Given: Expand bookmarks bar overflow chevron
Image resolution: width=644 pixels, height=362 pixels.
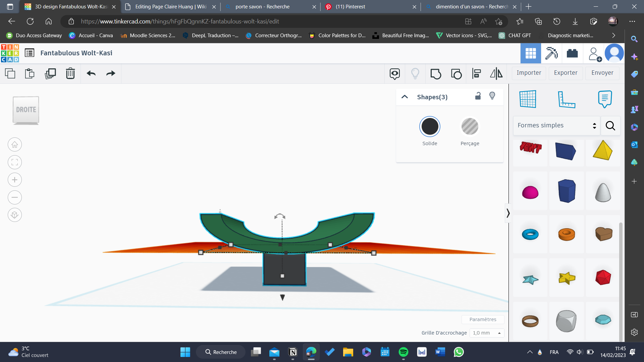Looking at the screenshot, I should click(613, 36).
